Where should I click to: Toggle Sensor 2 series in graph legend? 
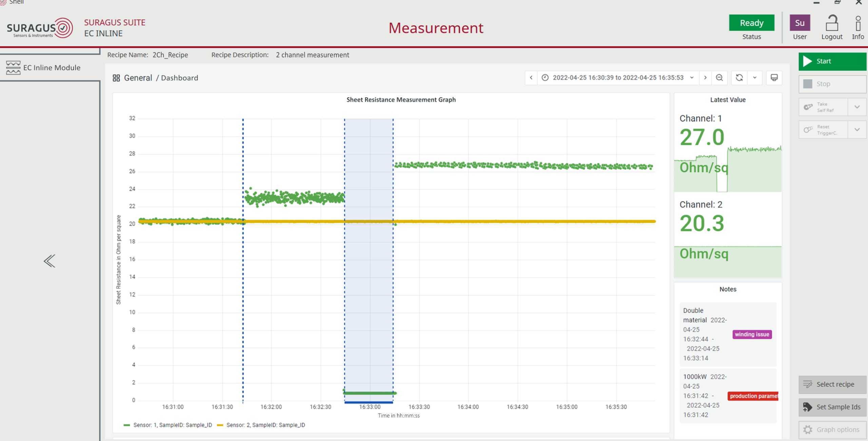pos(265,425)
